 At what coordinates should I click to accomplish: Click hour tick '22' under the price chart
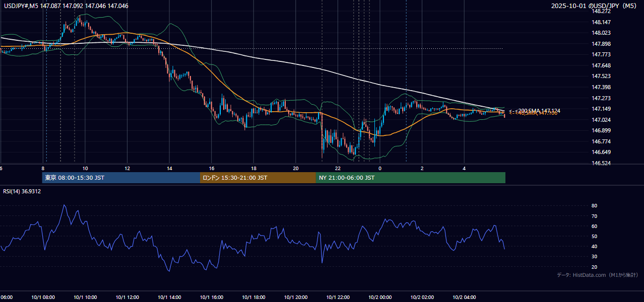(x=338, y=168)
